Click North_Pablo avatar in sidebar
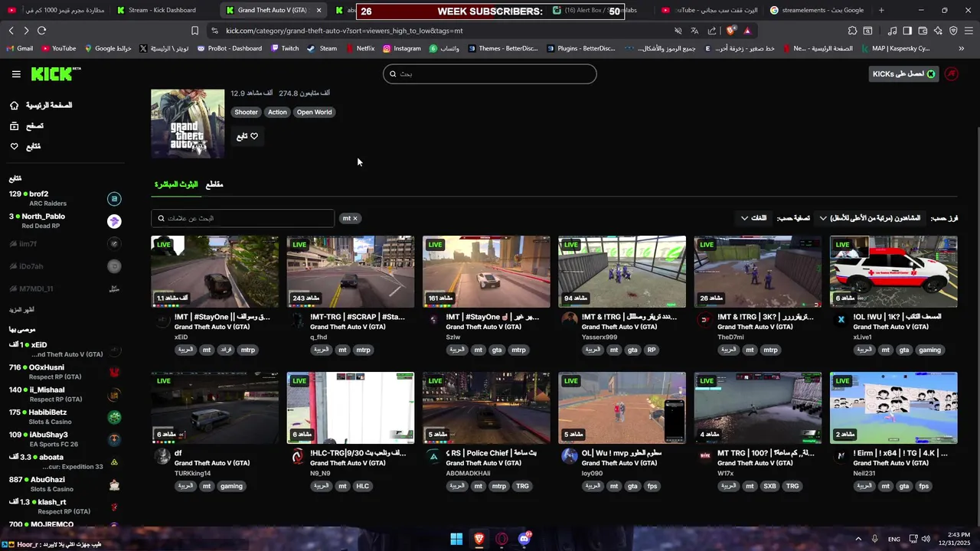 114,221
